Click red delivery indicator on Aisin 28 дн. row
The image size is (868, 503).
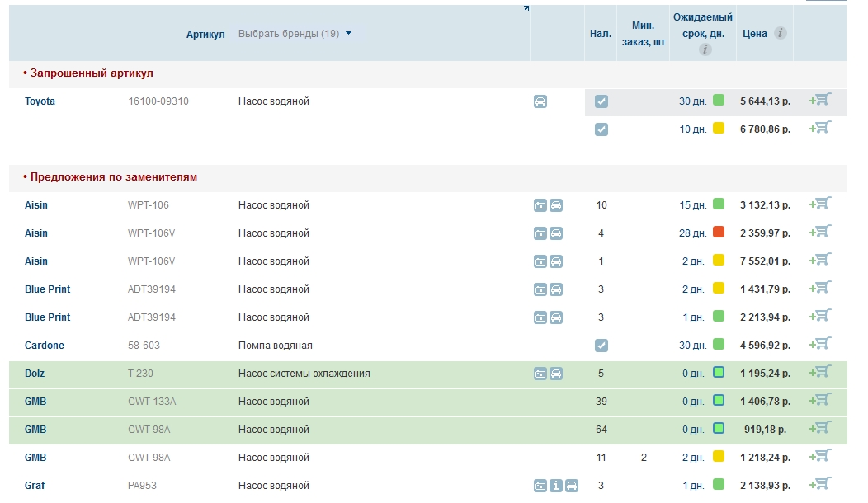(x=719, y=233)
